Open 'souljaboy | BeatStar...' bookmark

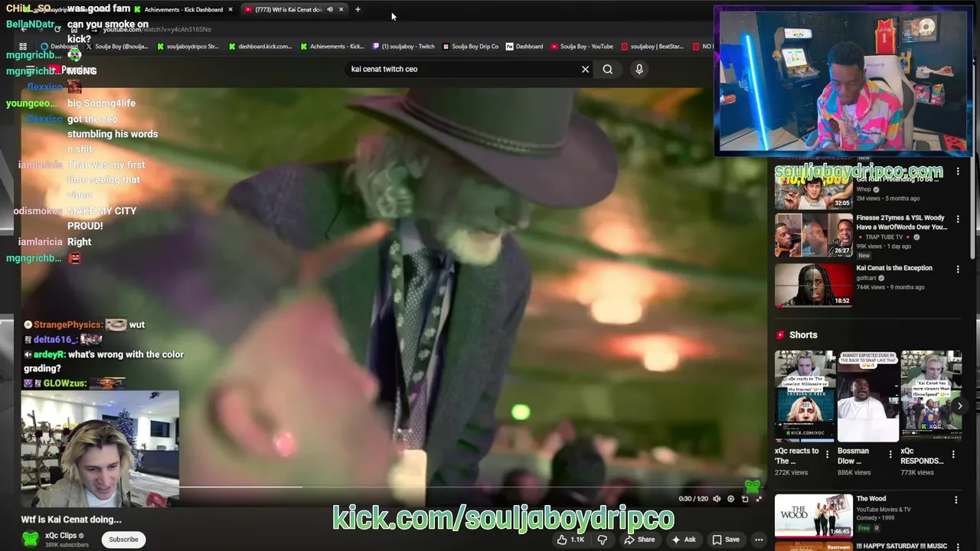point(652,46)
